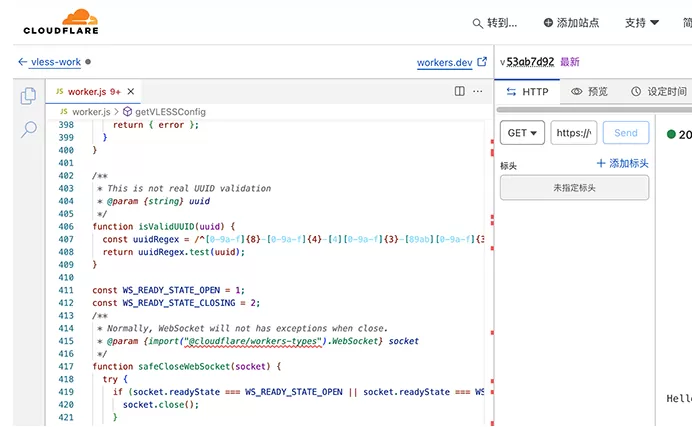The image size is (692, 427).
Task: Click the horizontal scrollbar under the tabs
Action: click(594, 109)
